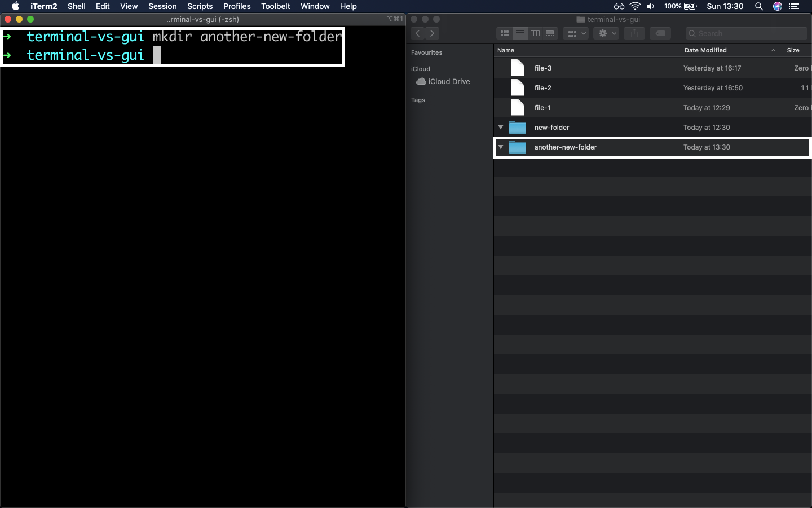The image size is (812, 508).
Task: Click the file-3 document icon
Action: click(x=518, y=68)
